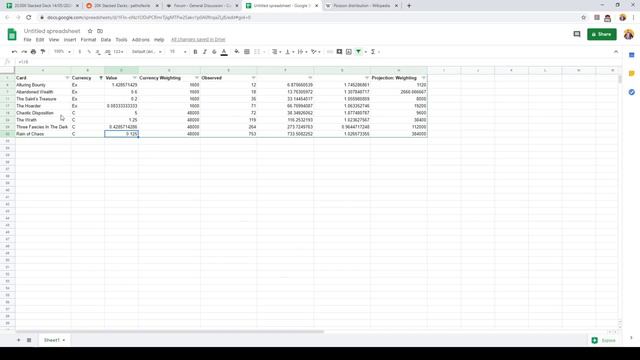Open the Card column filter button
Viewport: 640px width, 360px height.
pos(67,78)
